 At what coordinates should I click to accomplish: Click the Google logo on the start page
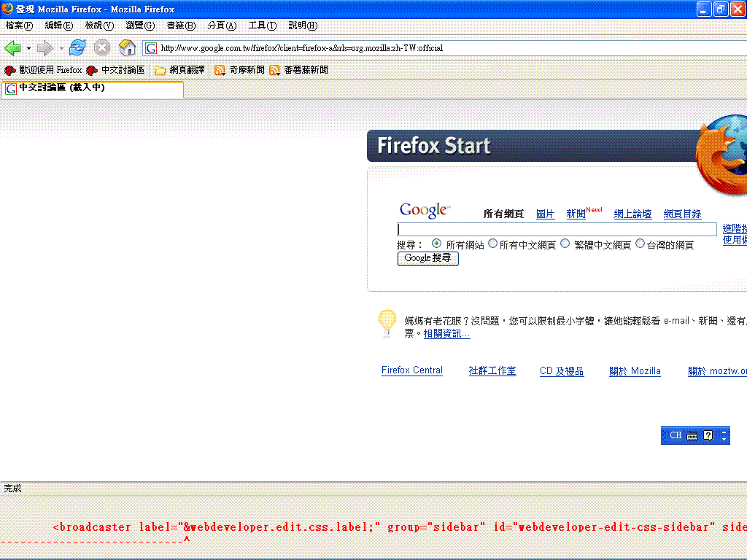[x=425, y=210]
